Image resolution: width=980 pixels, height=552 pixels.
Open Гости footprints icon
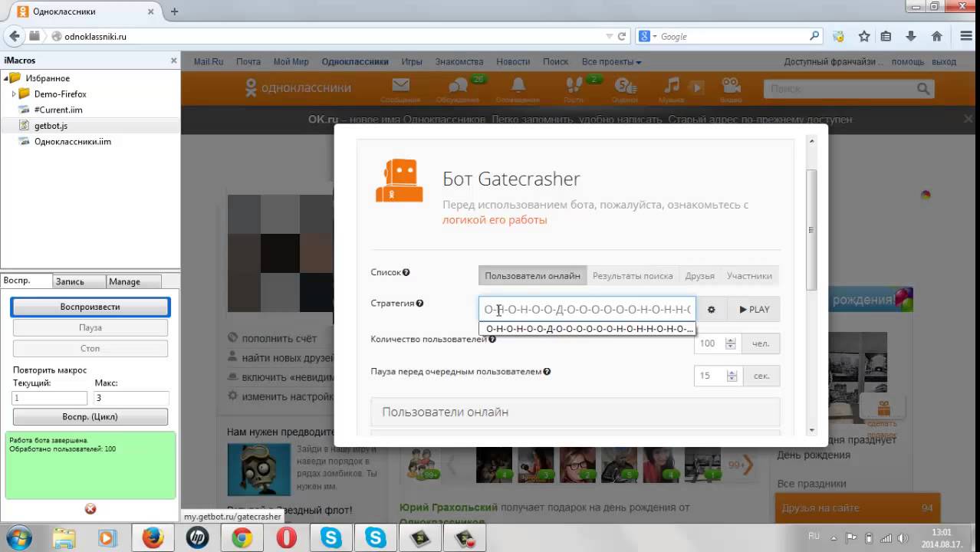574,85
